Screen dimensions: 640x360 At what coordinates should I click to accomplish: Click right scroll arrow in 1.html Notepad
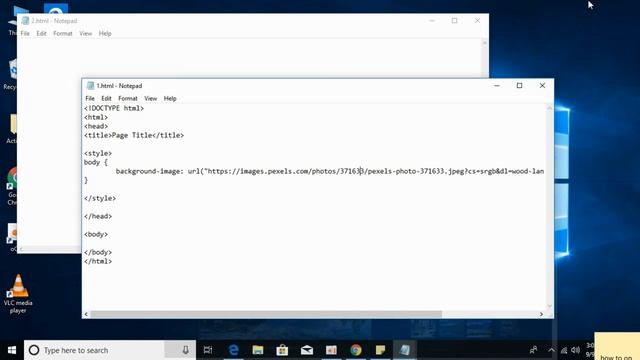coord(541,314)
